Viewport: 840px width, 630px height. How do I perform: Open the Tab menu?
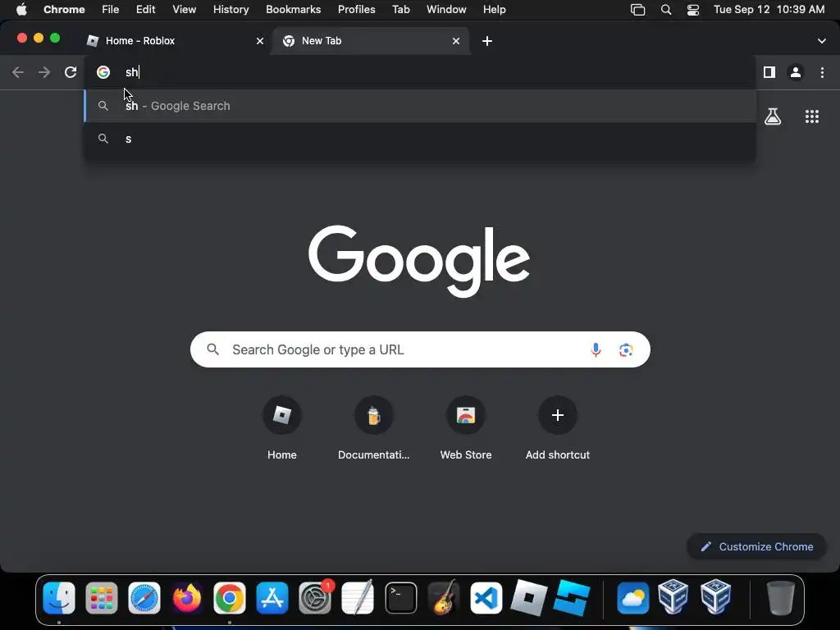400,10
